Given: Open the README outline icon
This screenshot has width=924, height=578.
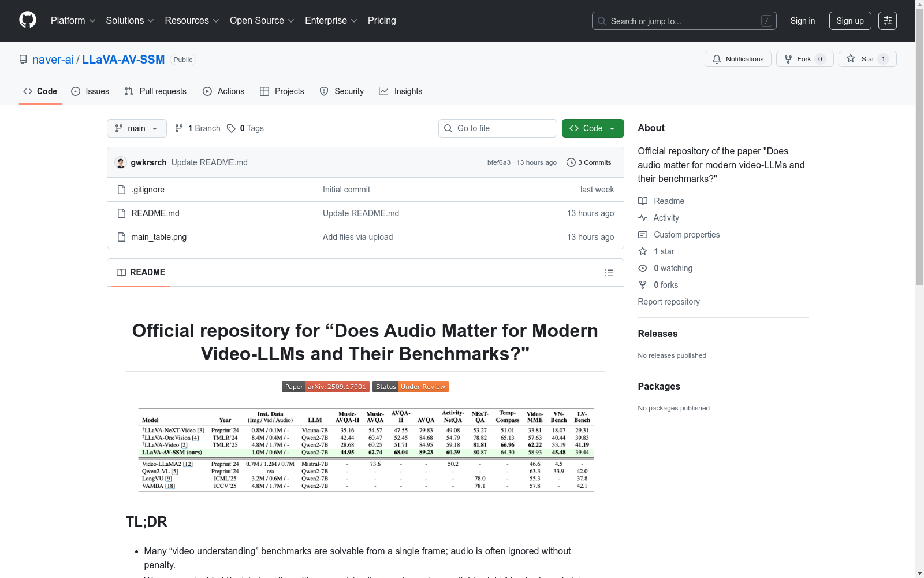Looking at the screenshot, I should tap(609, 273).
